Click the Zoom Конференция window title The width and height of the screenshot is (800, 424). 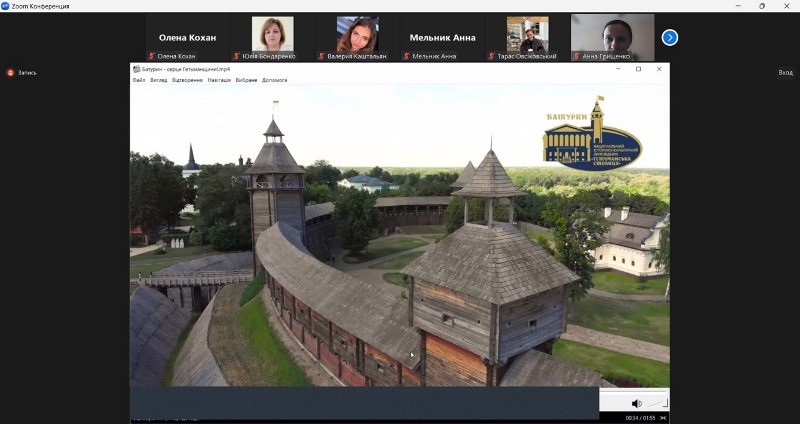[40, 6]
